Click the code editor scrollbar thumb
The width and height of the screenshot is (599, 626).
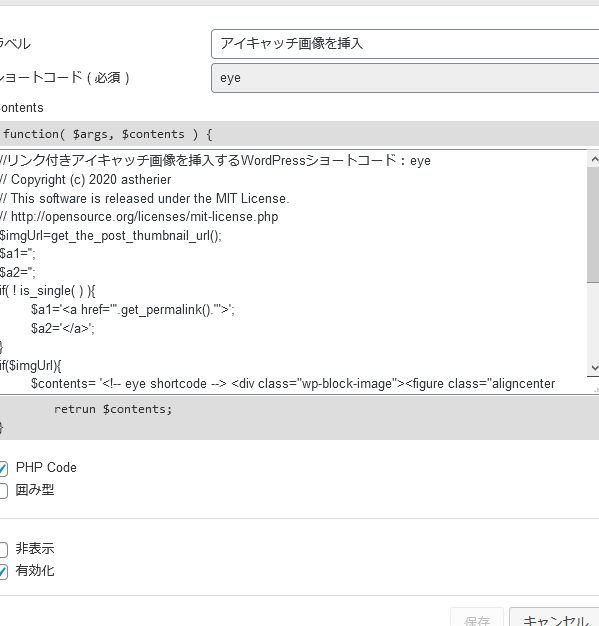pyautogui.click(x=593, y=225)
